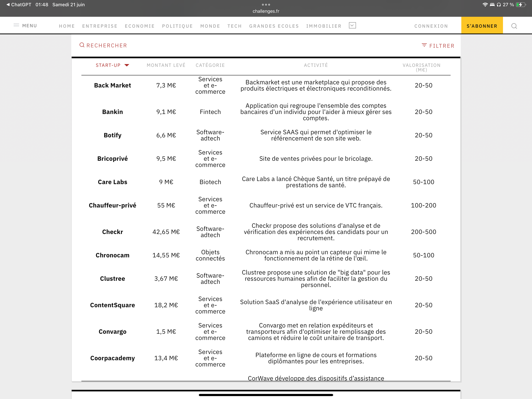Select the Coorpacademy start-up name
This screenshot has height=399, width=532.
[113, 358]
